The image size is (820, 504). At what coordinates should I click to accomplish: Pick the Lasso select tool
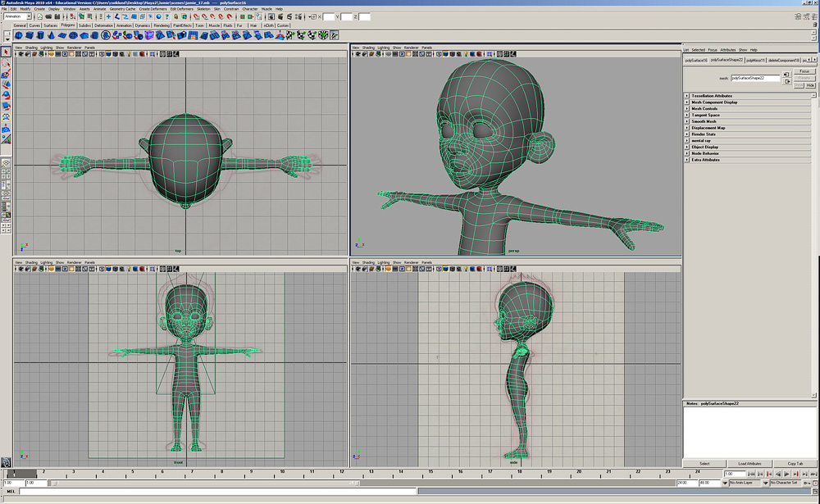[x=6, y=61]
